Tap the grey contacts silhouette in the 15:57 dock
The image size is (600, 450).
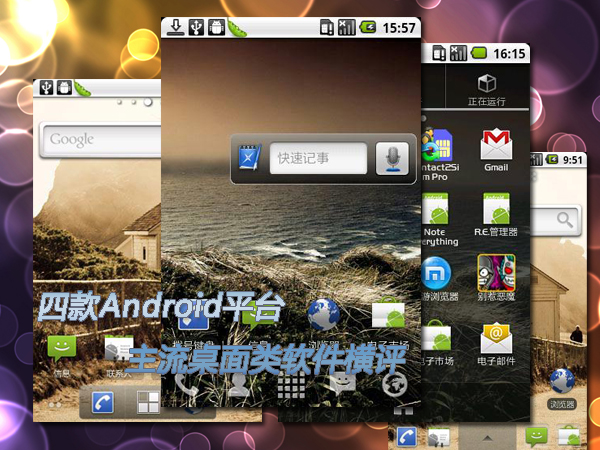[x=239, y=385]
